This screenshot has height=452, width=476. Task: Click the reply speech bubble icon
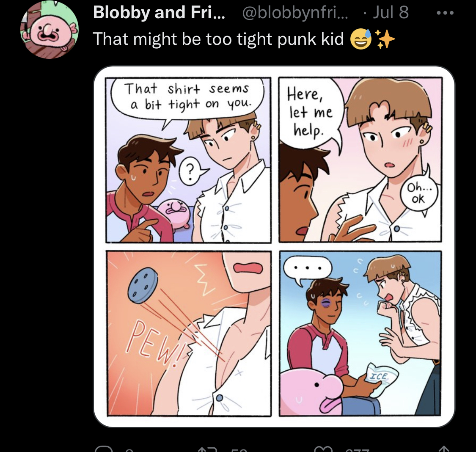[x=104, y=449]
